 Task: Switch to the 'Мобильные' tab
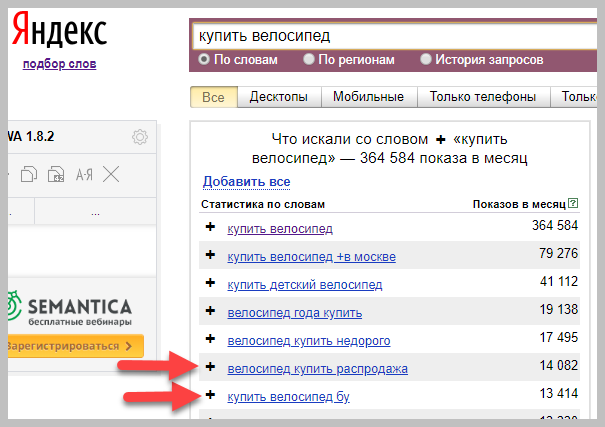370,97
